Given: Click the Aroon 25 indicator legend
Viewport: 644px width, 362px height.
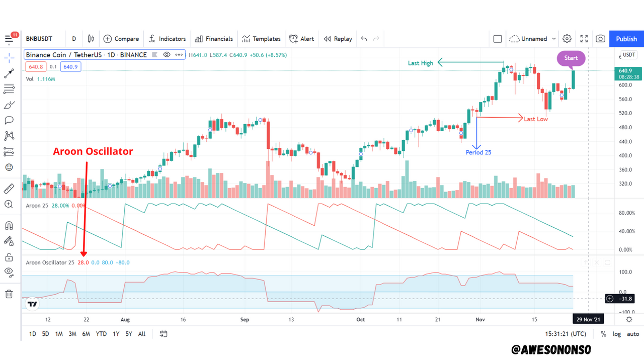Looking at the screenshot, I should click(x=37, y=205).
